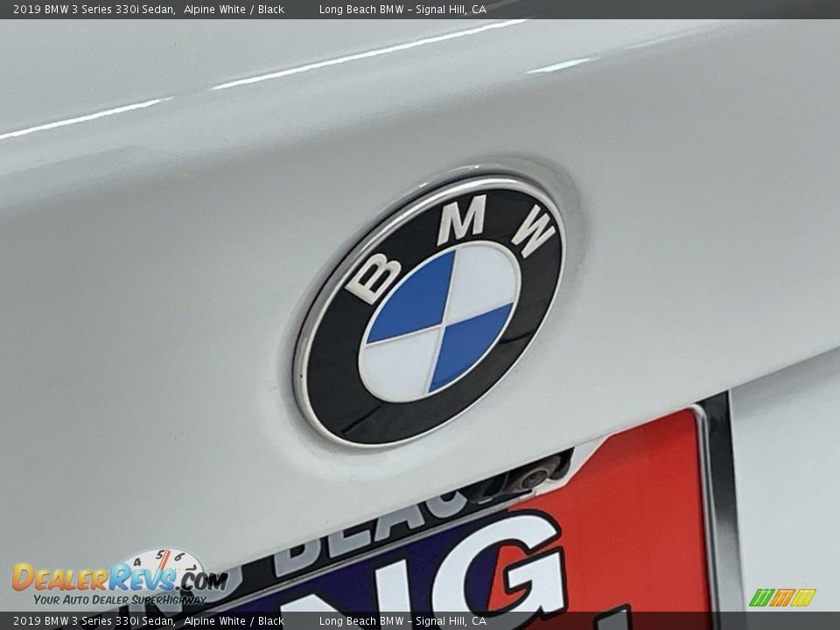This screenshot has width=840, height=630.
Task: Click the '2019 BMW 3 Series 330i Sedan' top caption
Action: coord(94,9)
